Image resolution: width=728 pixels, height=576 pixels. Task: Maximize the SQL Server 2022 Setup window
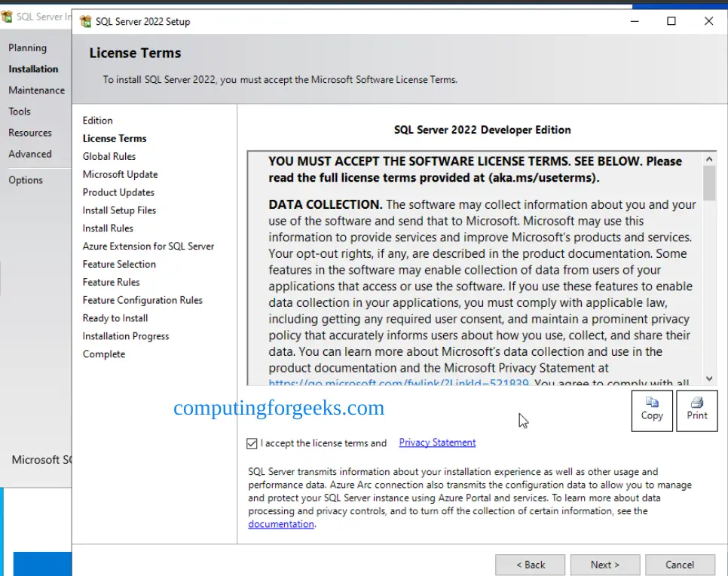coord(671,21)
